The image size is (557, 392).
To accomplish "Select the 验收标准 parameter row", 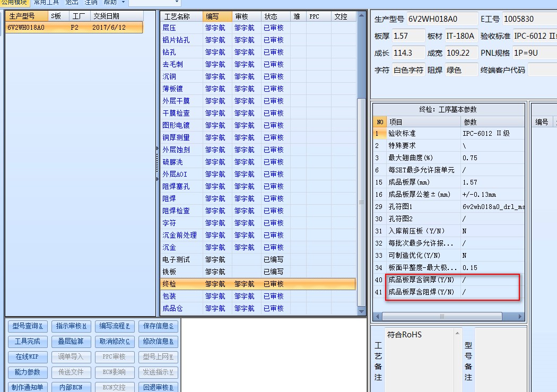I will click(449, 134).
